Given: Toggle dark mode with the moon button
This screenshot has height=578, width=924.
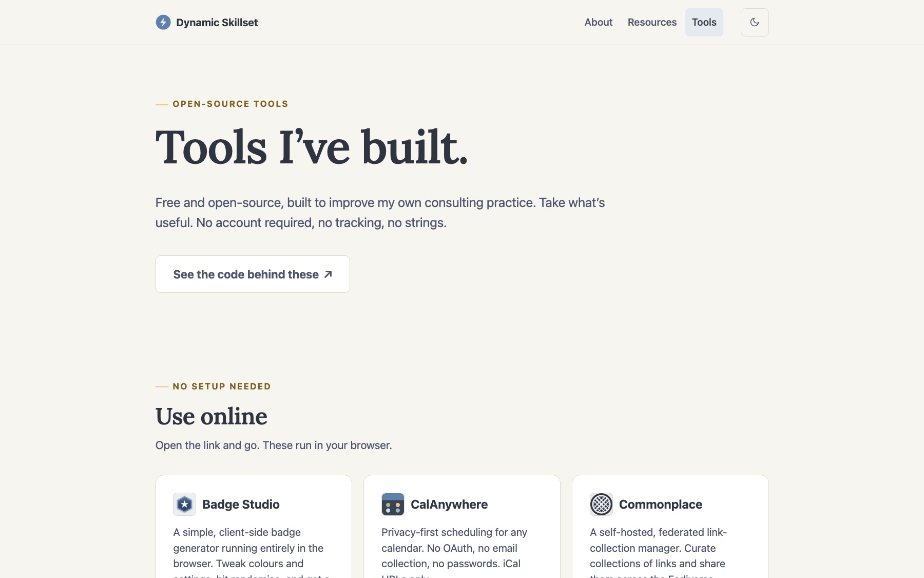Looking at the screenshot, I should [x=755, y=22].
